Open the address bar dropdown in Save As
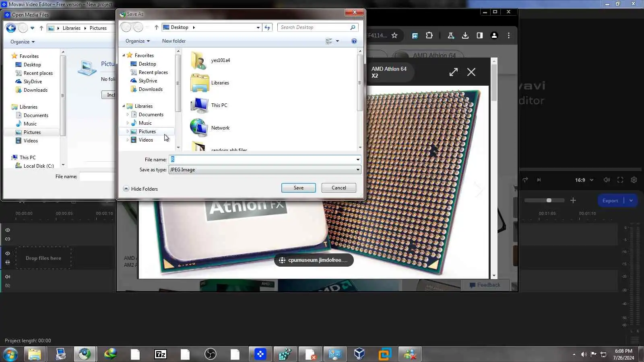644x362 pixels. 258,27
